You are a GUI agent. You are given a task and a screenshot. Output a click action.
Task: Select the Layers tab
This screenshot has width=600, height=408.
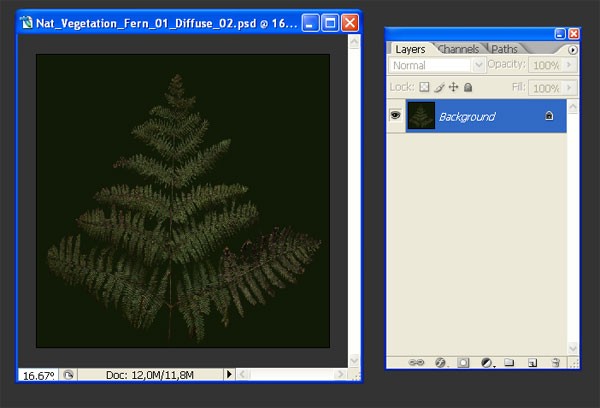point(410,49)
